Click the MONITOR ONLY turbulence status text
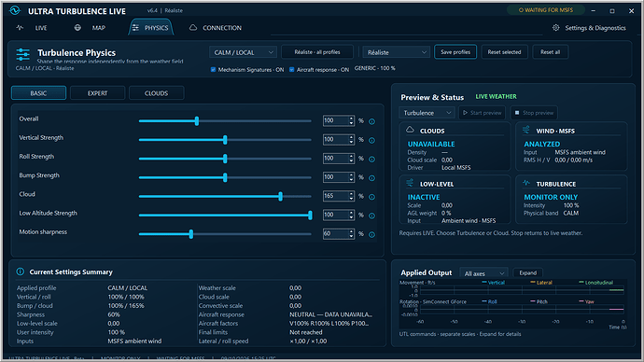Viewport: 644px width, 362px height. pyautogui.click(x=551, y=197)
